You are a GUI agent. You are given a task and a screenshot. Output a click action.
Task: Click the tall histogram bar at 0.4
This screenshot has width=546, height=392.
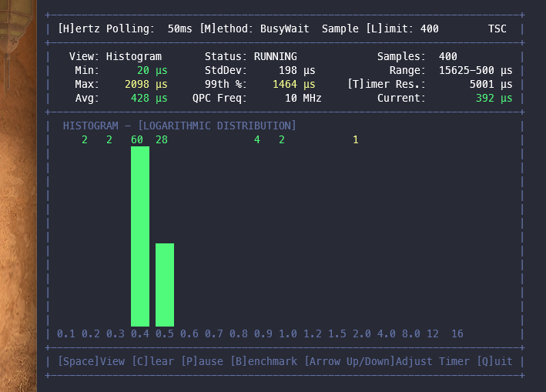[x=140, y=236]
